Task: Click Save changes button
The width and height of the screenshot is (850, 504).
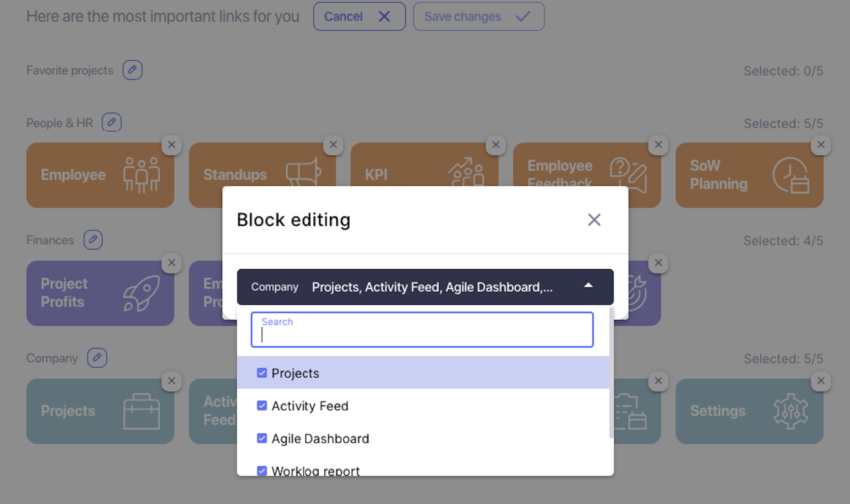Action: [x=479, y=16]
